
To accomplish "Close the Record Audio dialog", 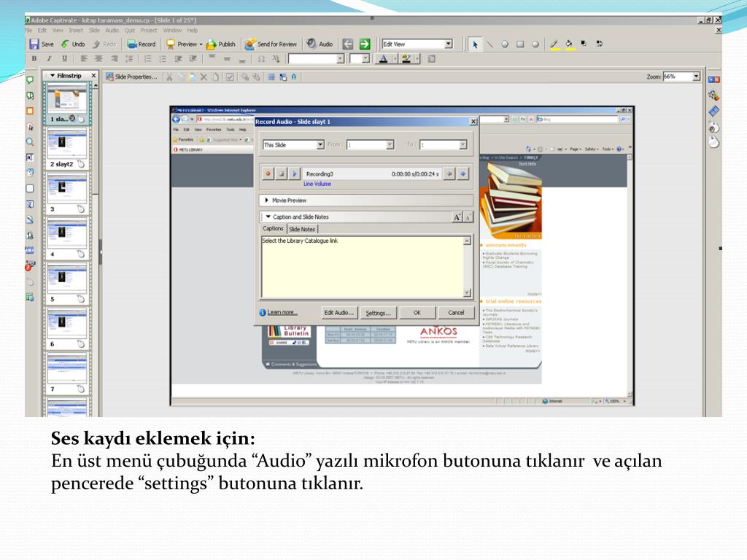I will coord(473,122).
